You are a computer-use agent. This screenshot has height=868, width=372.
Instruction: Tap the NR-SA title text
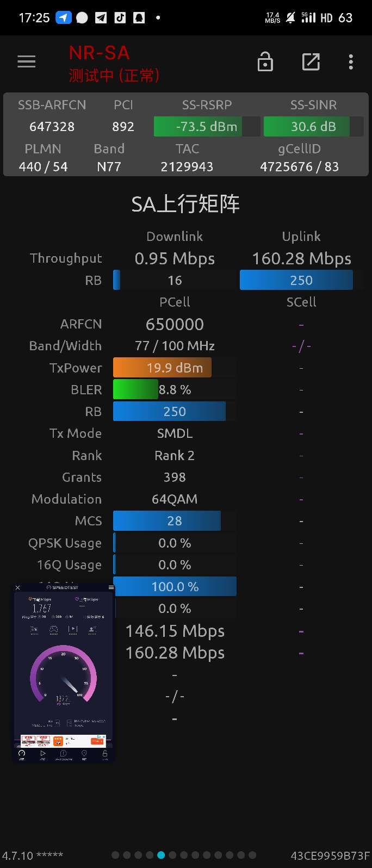99,53
